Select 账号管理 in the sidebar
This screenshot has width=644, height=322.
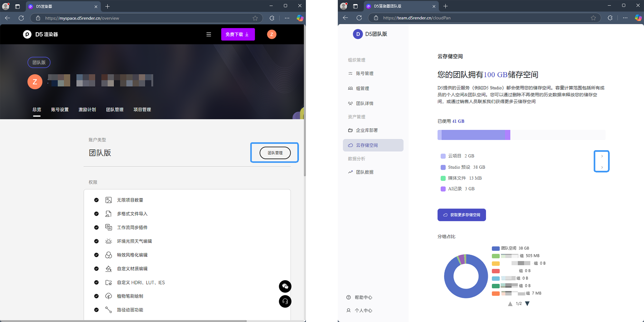(373, 73)
